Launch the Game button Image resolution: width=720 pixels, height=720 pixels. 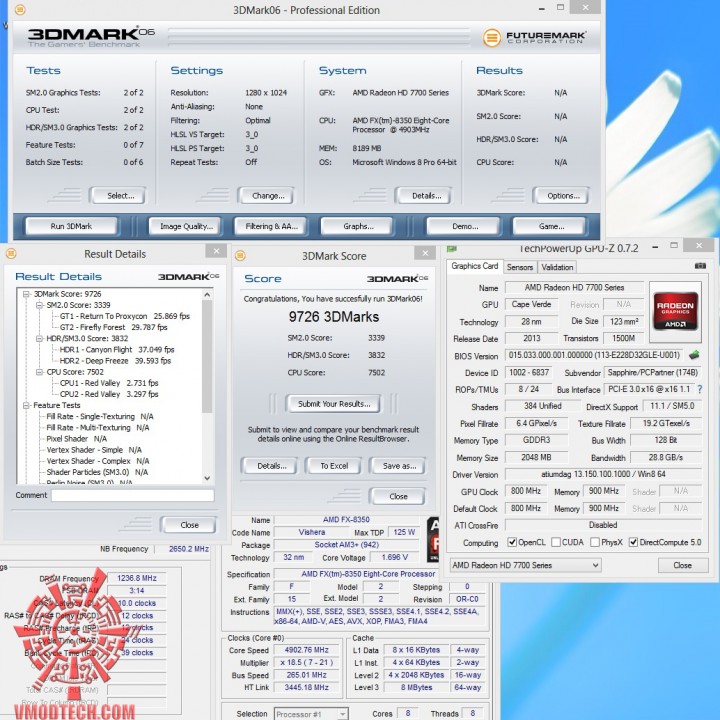551,226
